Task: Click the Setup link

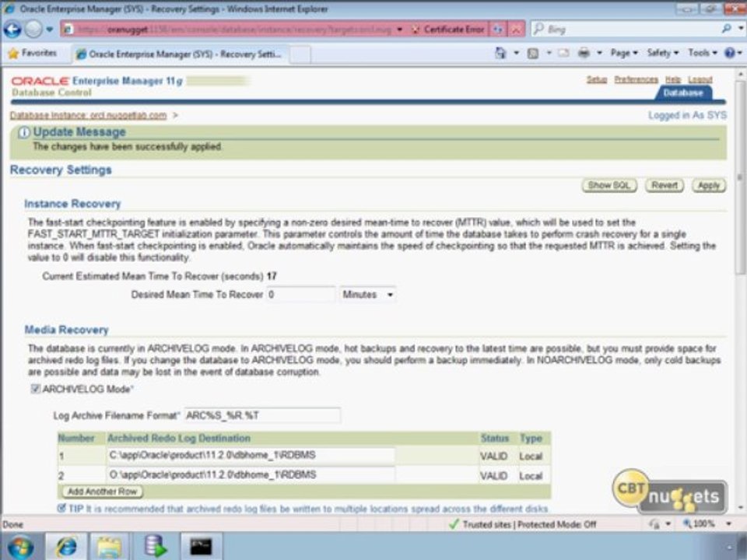Action: [x=597, y=79]
